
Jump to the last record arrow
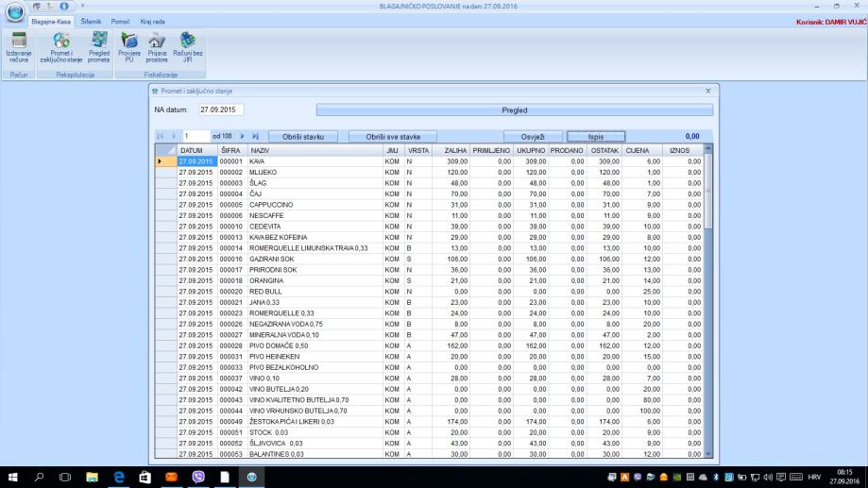[x=255, y=137]
